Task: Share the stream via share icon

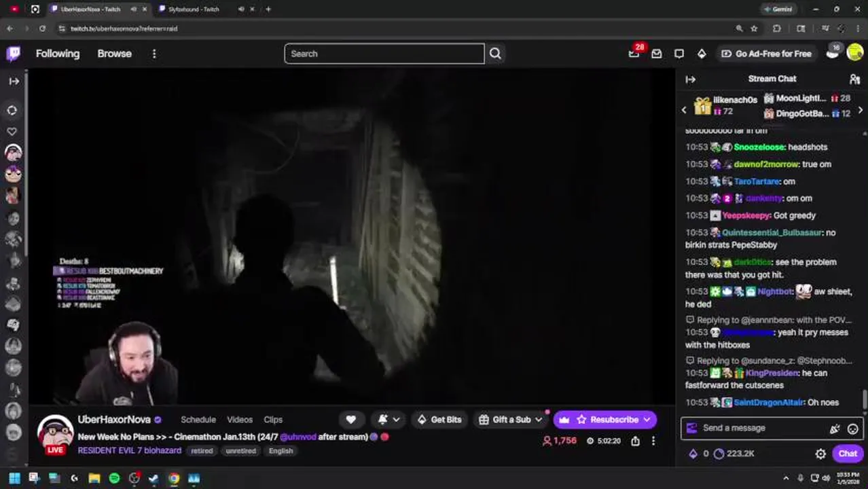Action: pyautogui.click(x=635, y=441)
